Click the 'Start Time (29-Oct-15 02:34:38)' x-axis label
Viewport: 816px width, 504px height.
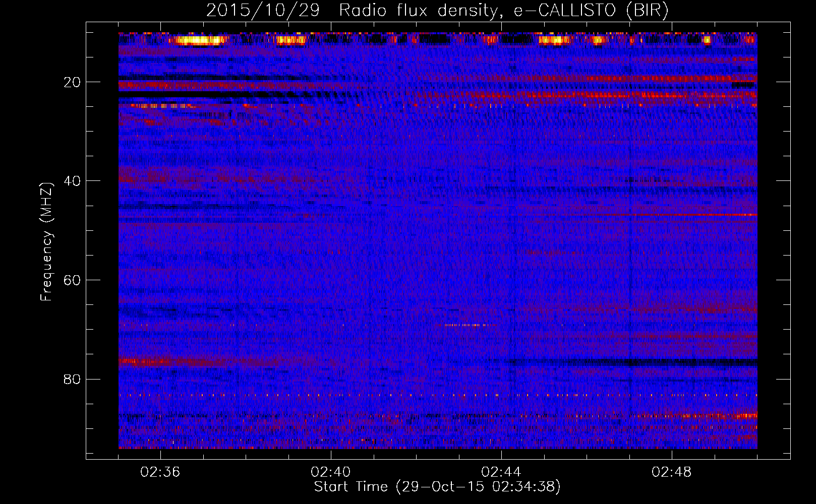pos(437,487)
